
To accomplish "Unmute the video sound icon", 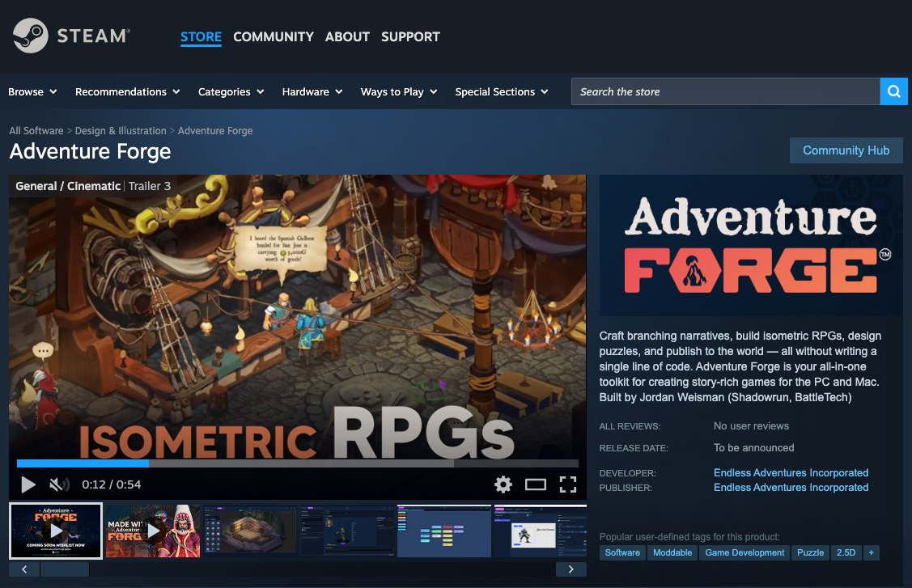I will click(x=59, y=484).
